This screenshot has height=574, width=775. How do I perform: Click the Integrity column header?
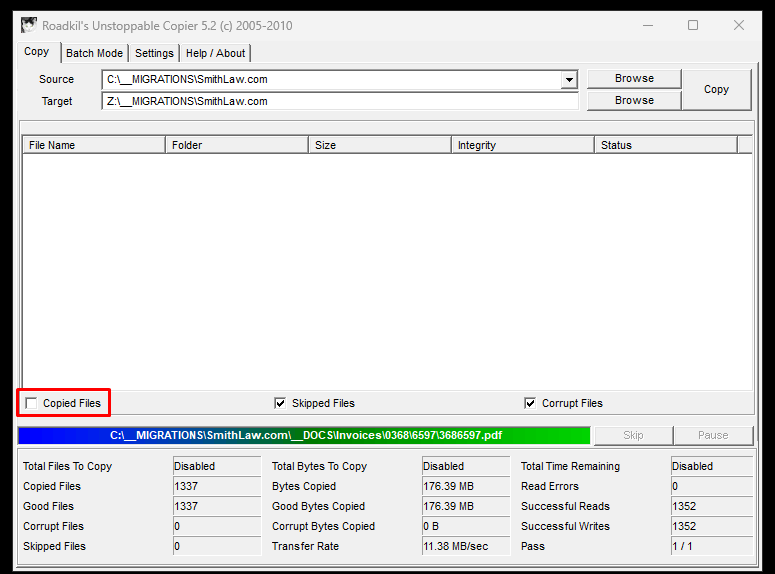(x=522, y=145)
